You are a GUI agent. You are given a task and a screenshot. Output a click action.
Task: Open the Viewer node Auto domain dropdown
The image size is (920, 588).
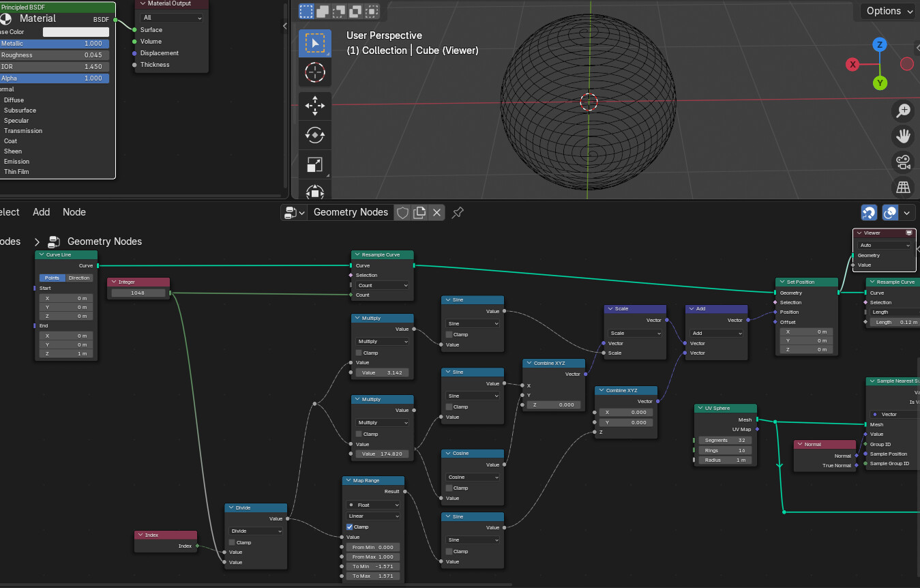(885, 245)
